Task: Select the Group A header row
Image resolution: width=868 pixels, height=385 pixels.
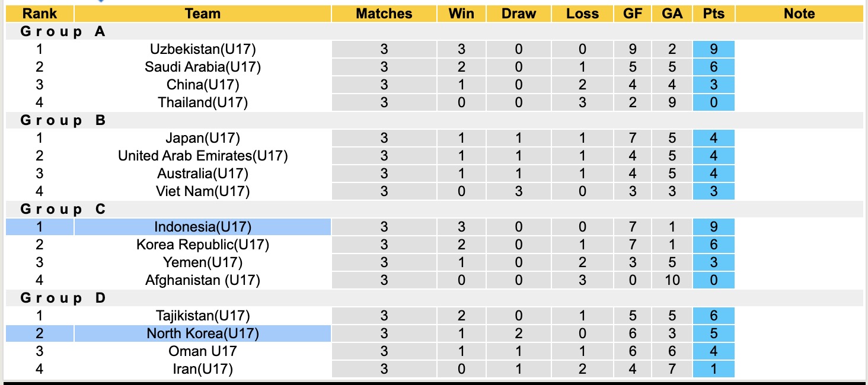Action: click(63, 31)
